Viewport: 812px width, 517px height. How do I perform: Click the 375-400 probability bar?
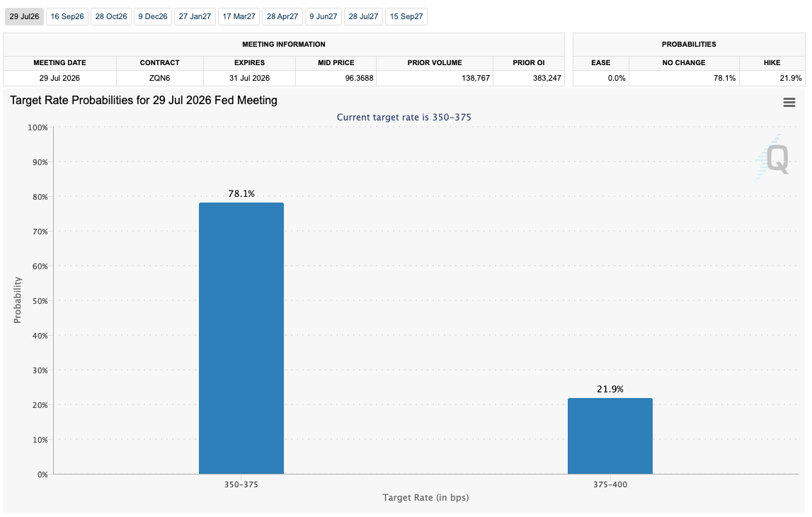pos(610,436)
